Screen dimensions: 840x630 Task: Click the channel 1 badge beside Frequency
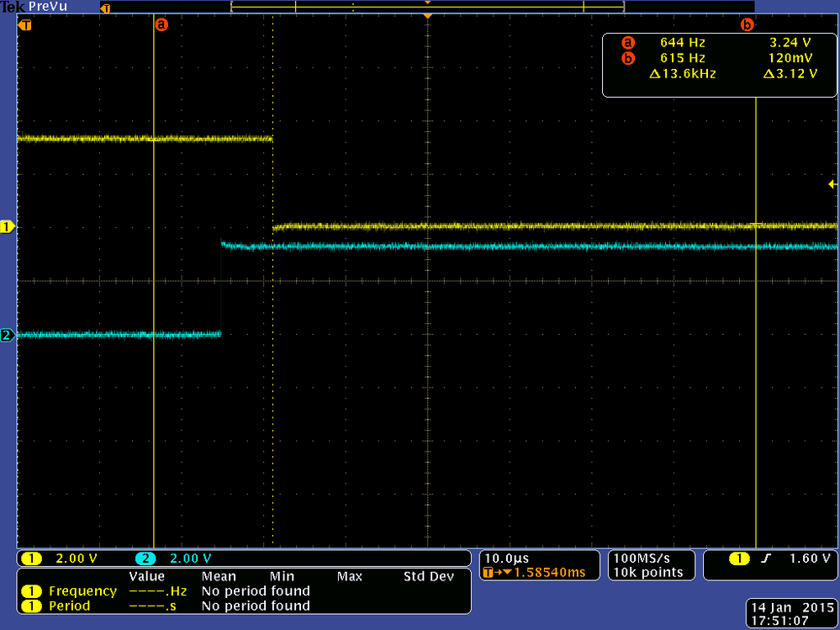tap(32, 591)
